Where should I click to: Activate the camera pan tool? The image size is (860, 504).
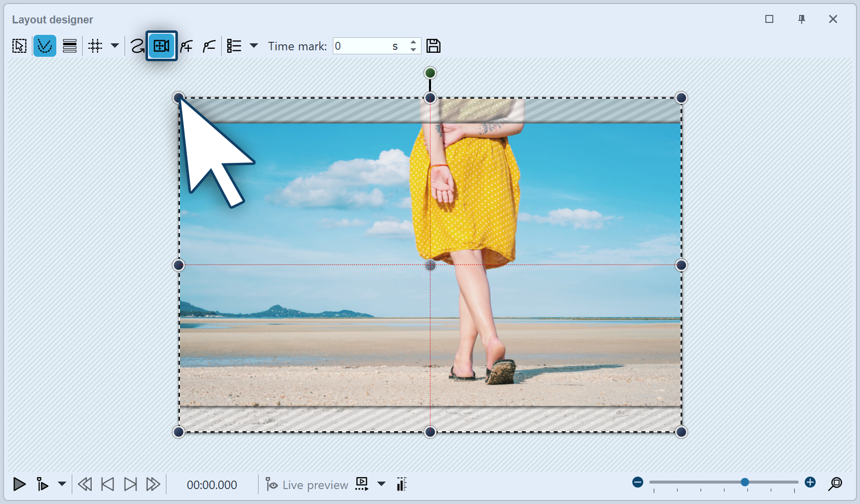[161, 46]
